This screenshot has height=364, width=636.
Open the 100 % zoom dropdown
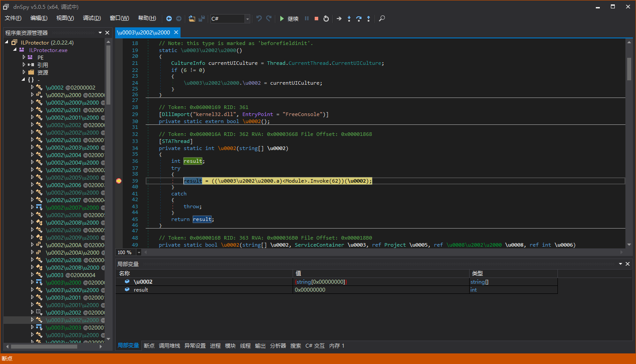tap(139, 252)
